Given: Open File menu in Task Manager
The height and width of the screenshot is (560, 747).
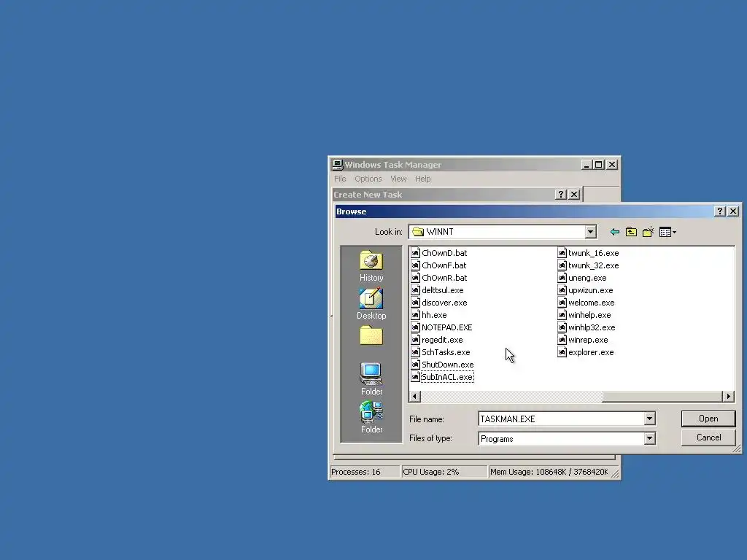Looking at the screenshot, I should click(340, 179).
